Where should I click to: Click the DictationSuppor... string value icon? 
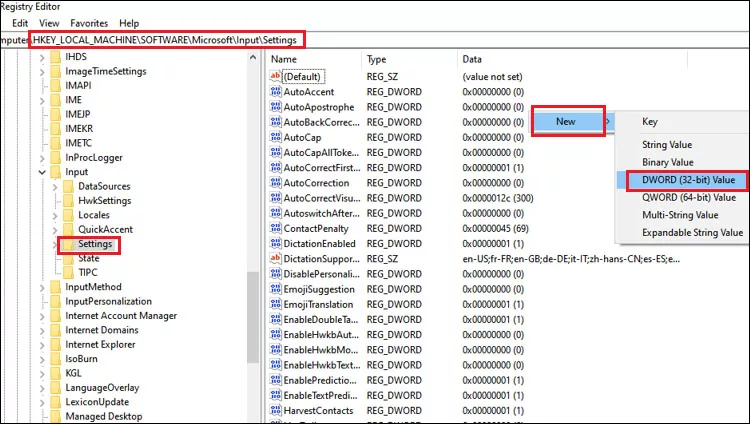point(276,258)
